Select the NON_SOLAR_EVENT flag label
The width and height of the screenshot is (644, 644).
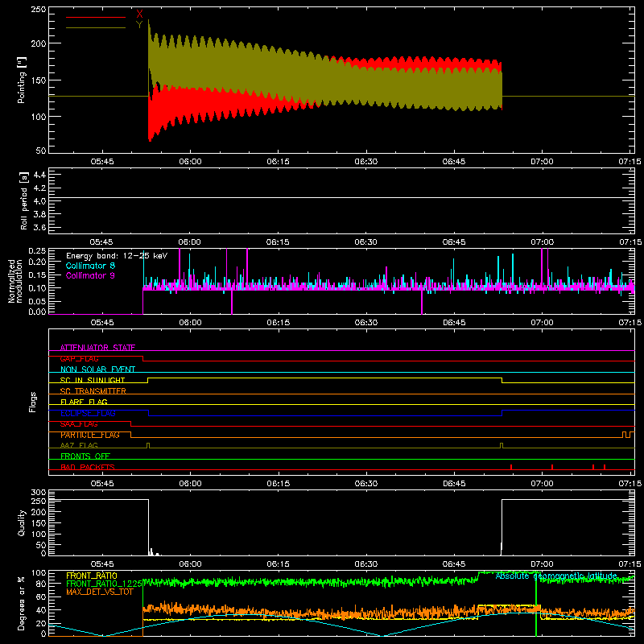click(97, 369)
